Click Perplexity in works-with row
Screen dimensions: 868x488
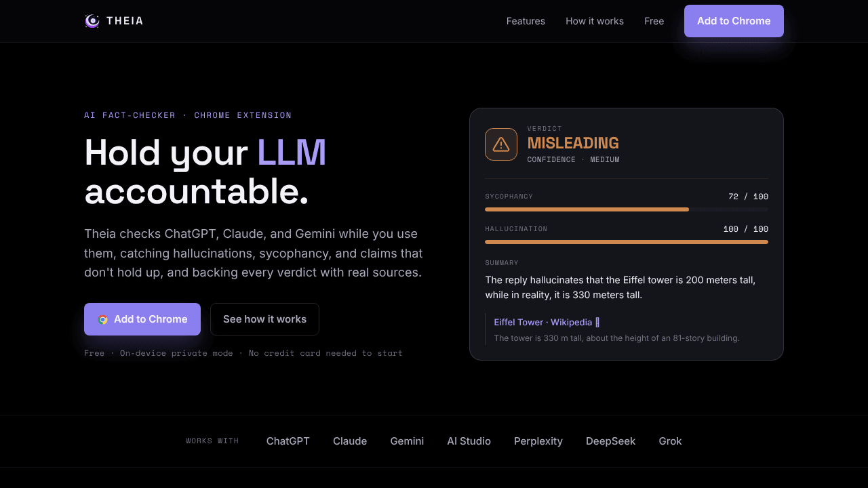[538, 441]
